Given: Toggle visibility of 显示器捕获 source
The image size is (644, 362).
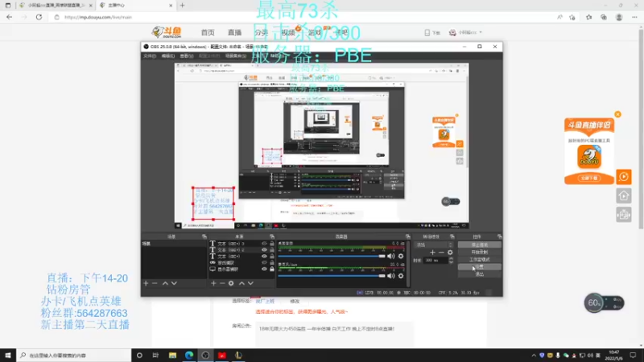Looking at the screenshot, I should [x=264, y=269].
